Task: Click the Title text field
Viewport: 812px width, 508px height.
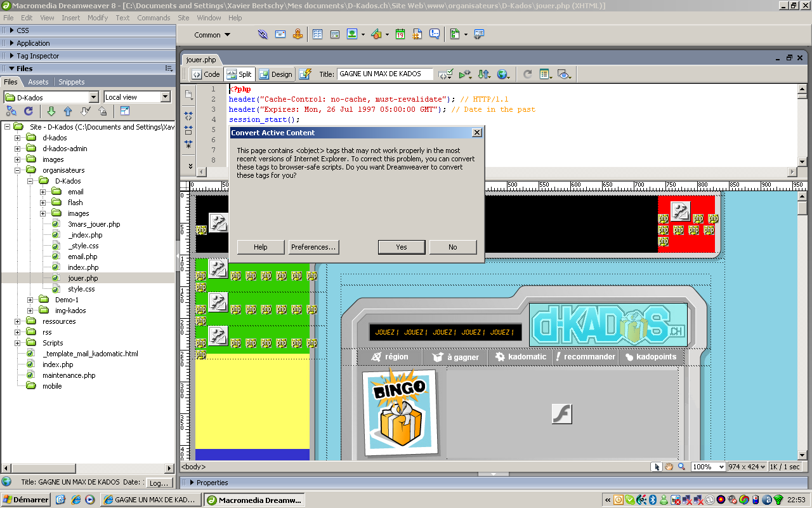Action: pyautogui.click(x=385, y=74)
